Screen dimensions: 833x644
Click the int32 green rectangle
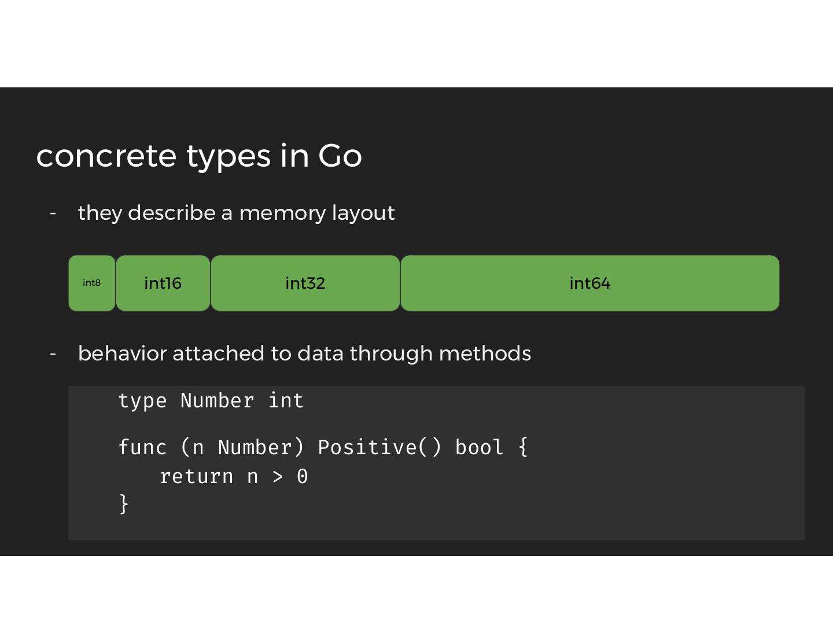tap(305, 283)
